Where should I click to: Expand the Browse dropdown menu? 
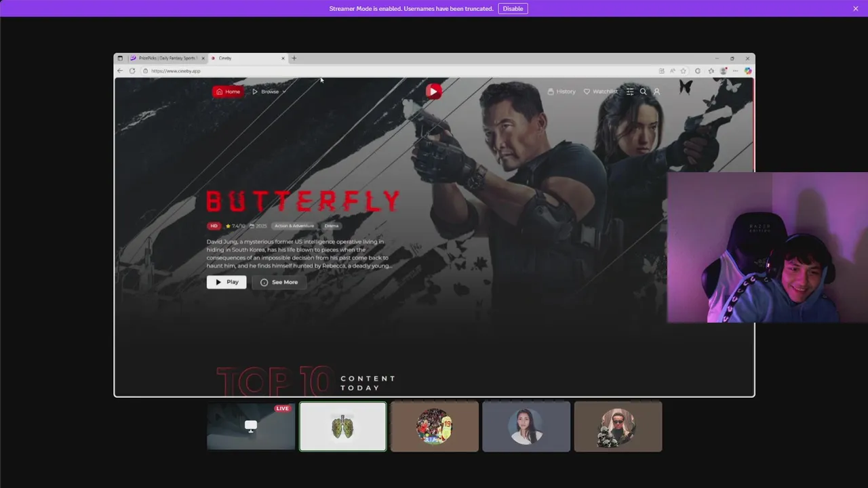point(269,91)
